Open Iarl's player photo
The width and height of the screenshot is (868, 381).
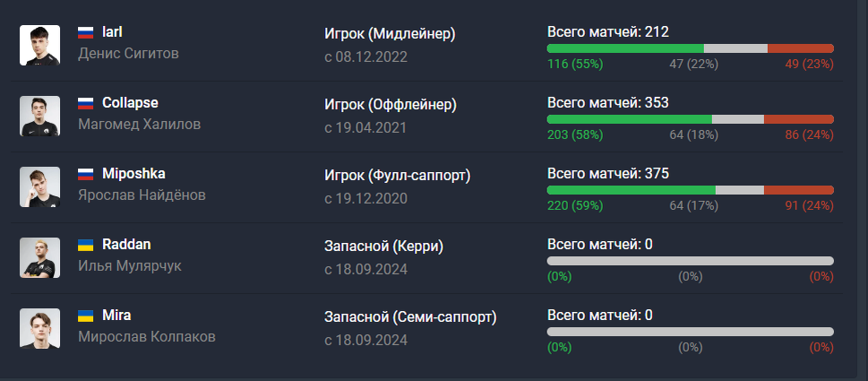click(39, 46)
